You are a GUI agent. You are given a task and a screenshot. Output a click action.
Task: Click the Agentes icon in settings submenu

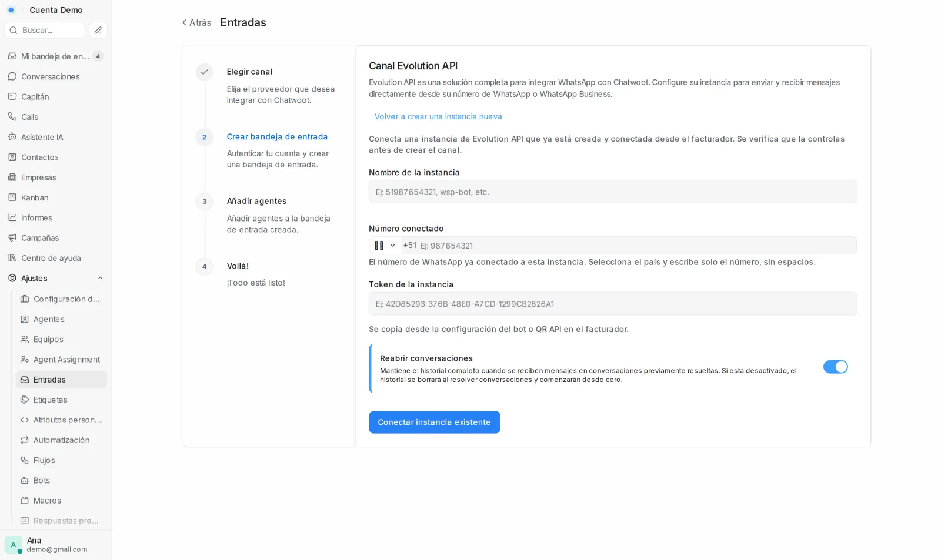pos(25,319)
